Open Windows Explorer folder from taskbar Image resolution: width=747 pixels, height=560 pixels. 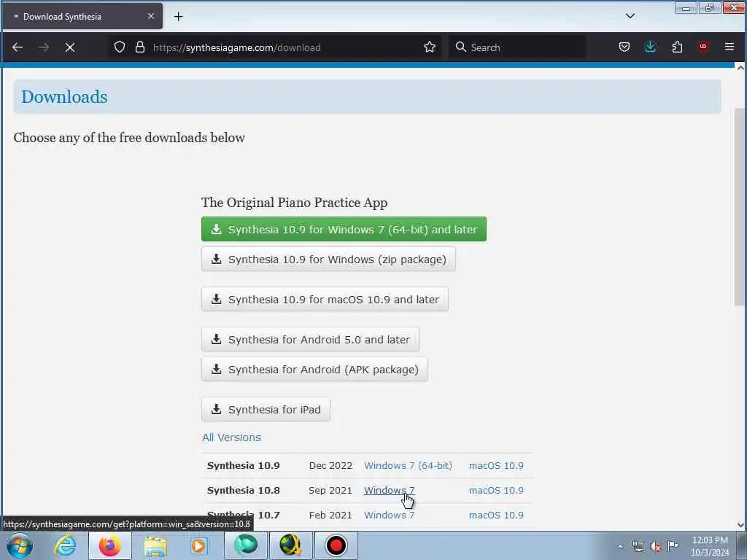[155, 545]
